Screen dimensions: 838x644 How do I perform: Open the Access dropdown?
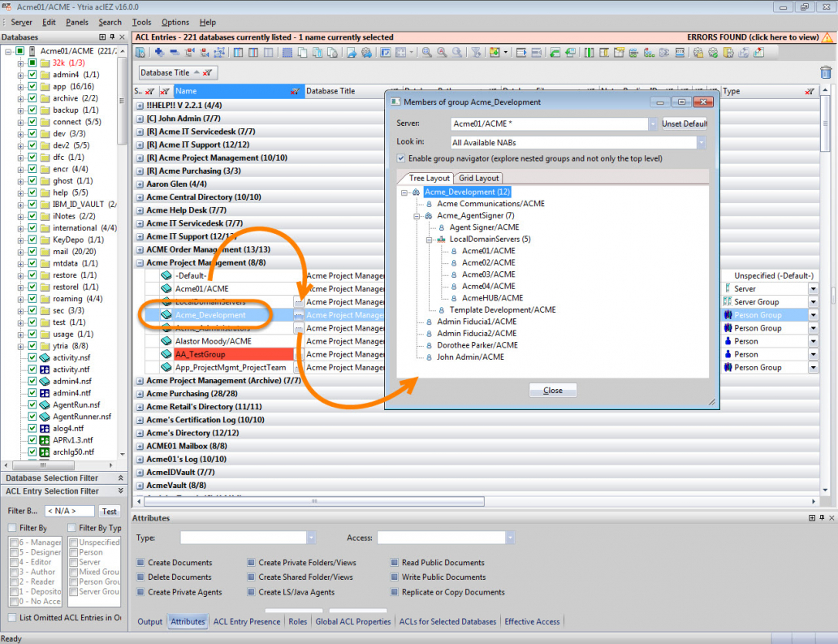coord(510,538)
